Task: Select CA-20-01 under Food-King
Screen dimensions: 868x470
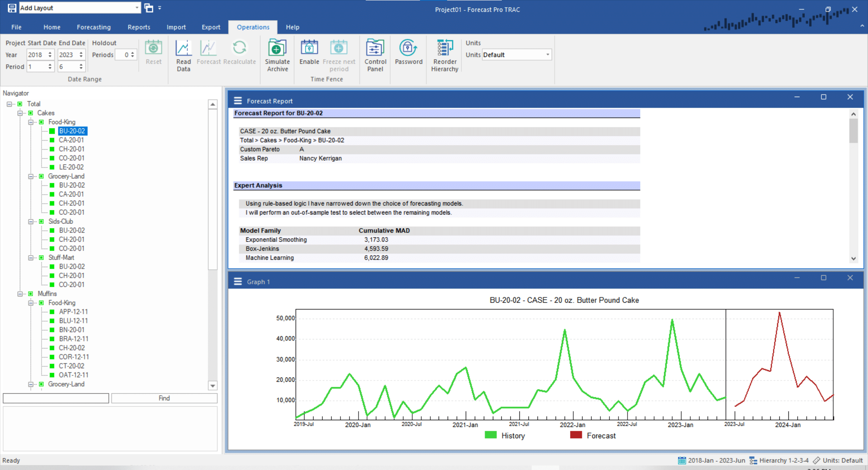Action: coord(71,140)
